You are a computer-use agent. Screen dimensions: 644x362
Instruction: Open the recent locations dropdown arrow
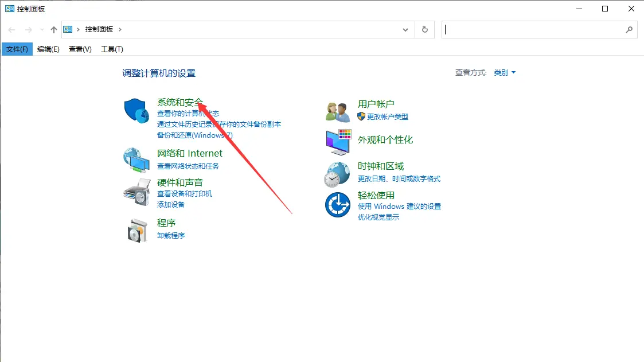click(x=42, y=30)
